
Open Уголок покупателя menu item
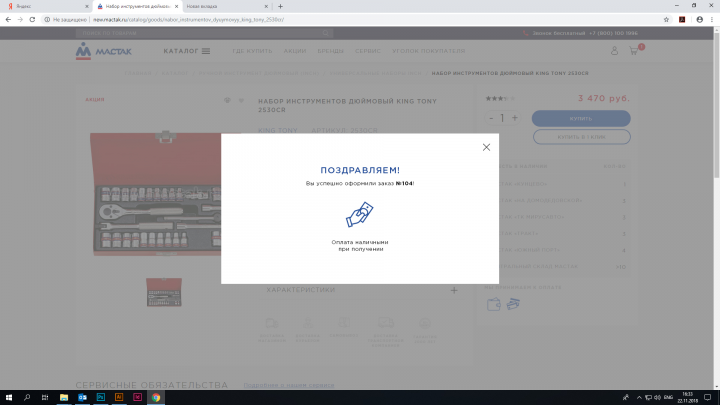click(428, 51)
